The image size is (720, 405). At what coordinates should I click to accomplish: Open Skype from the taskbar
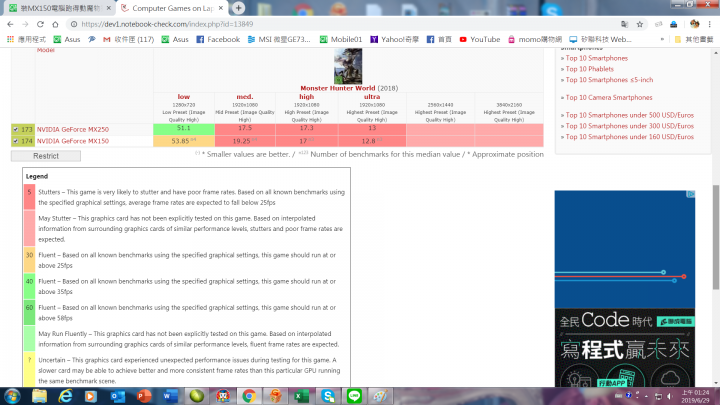[328, 396]
